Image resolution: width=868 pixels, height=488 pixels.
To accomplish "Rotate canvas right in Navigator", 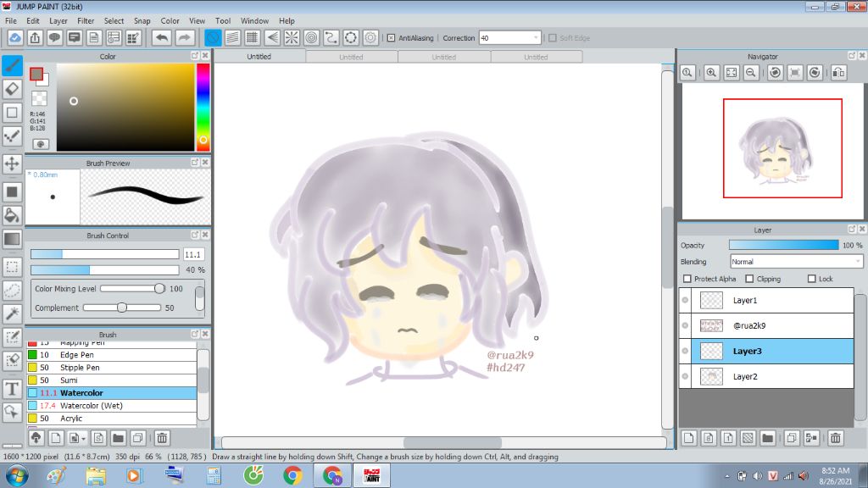I will (x=815, y=73).
